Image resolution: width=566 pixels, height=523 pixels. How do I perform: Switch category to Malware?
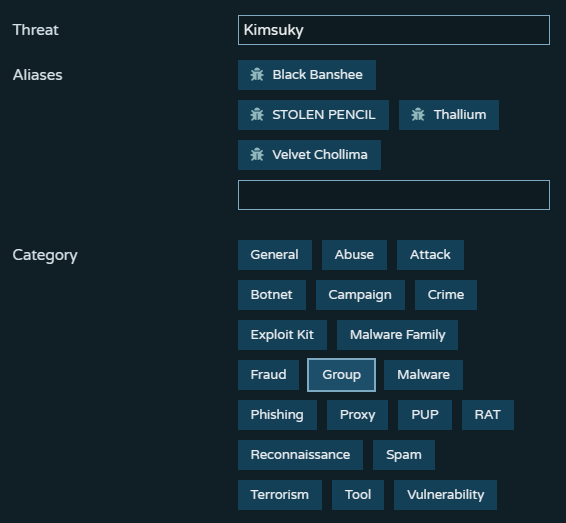(x=423, y=375)
